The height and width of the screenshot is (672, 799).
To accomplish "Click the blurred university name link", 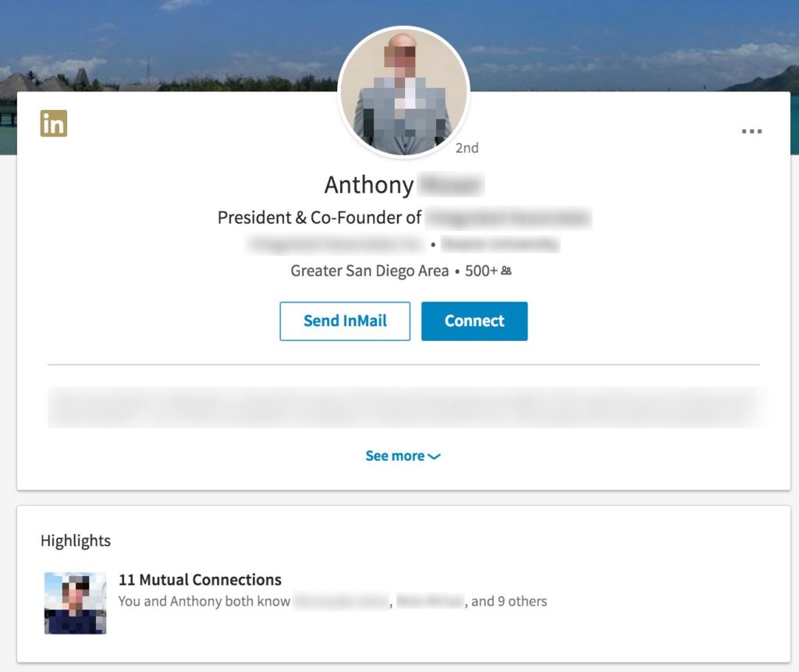I will click(x=500, y=244).
